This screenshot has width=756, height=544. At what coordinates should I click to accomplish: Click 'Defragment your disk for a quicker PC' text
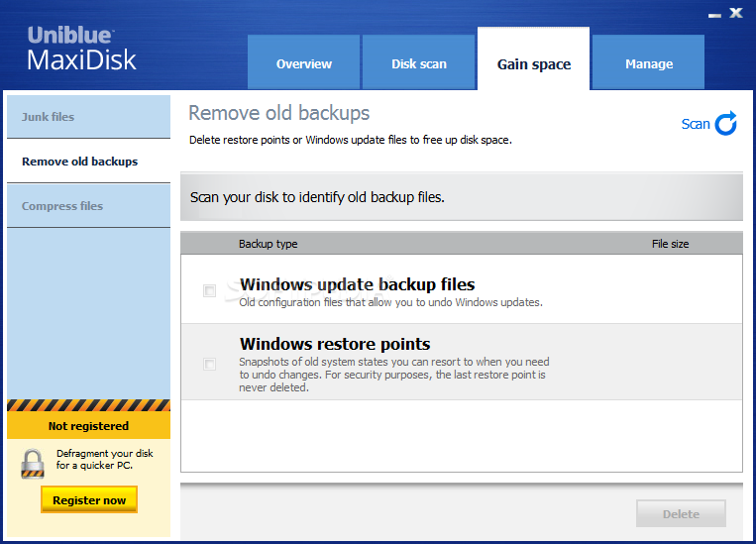[x=105, y=459]
